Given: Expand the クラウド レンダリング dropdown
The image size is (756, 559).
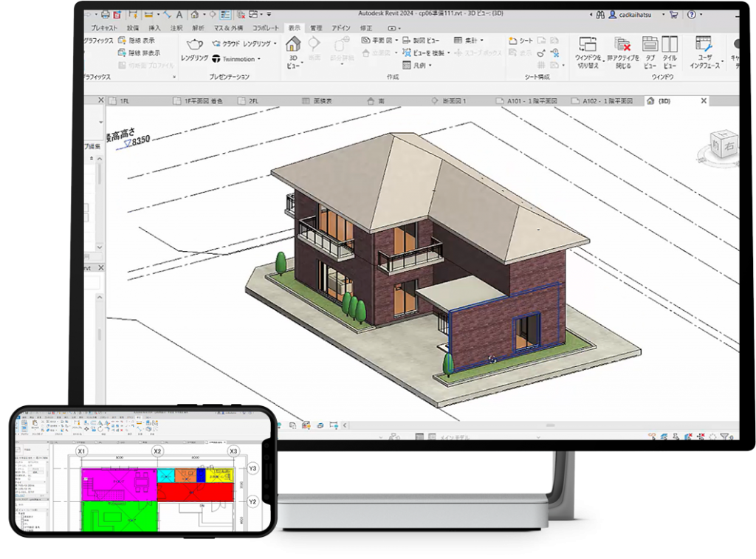Looking at the screenshot, I should (x=275, y=44).
